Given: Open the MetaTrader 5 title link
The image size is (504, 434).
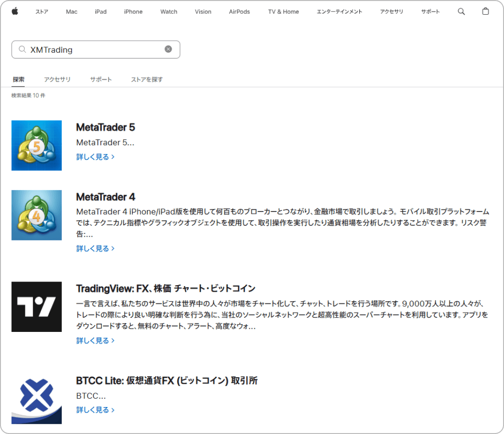Looking at the screenshot, I should [x=105, y=128].
